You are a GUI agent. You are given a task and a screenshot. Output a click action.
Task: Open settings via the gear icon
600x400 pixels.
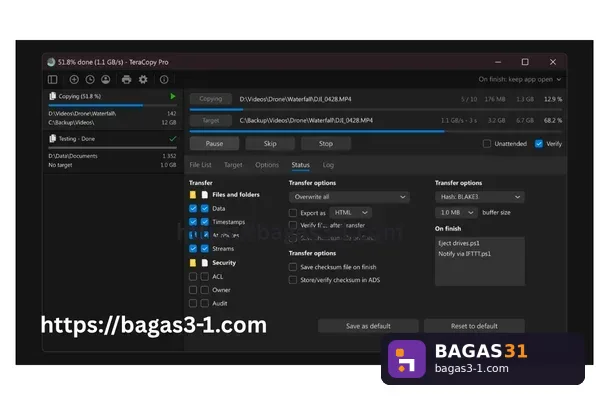(x=143, y=79)
